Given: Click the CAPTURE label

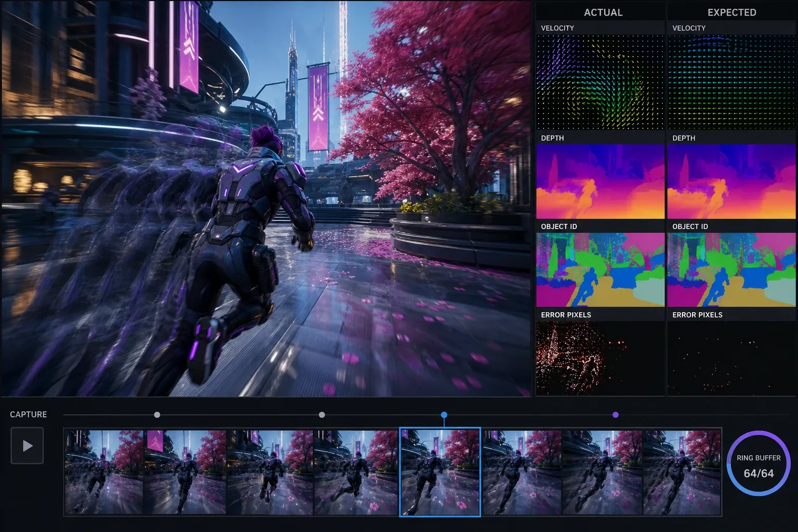Looking at the screenshot, I should point(29,415).
